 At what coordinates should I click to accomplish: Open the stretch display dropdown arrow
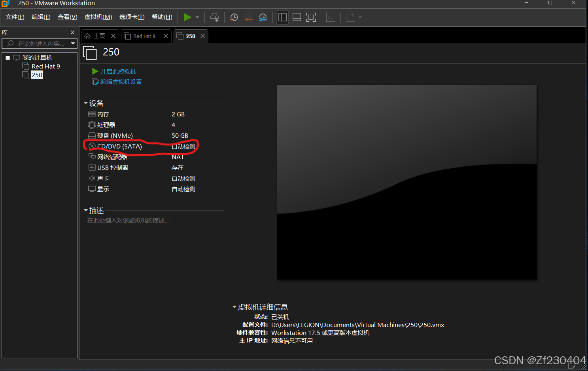360,17
